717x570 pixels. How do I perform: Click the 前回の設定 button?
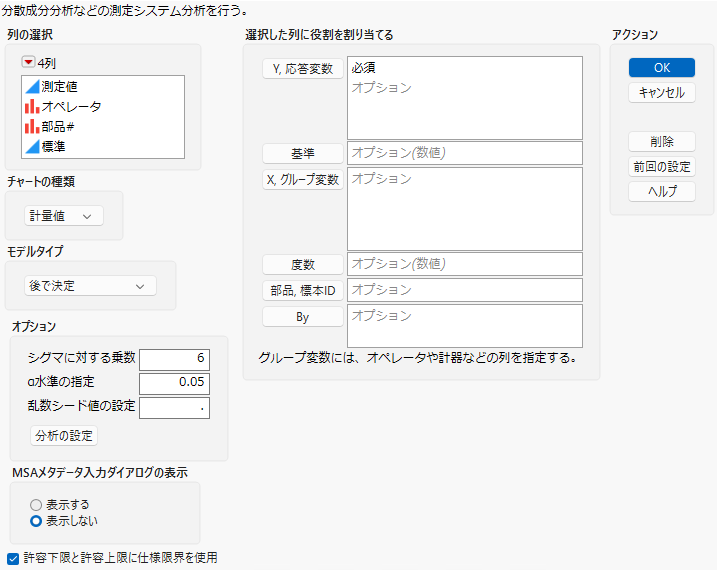(662, 167)
